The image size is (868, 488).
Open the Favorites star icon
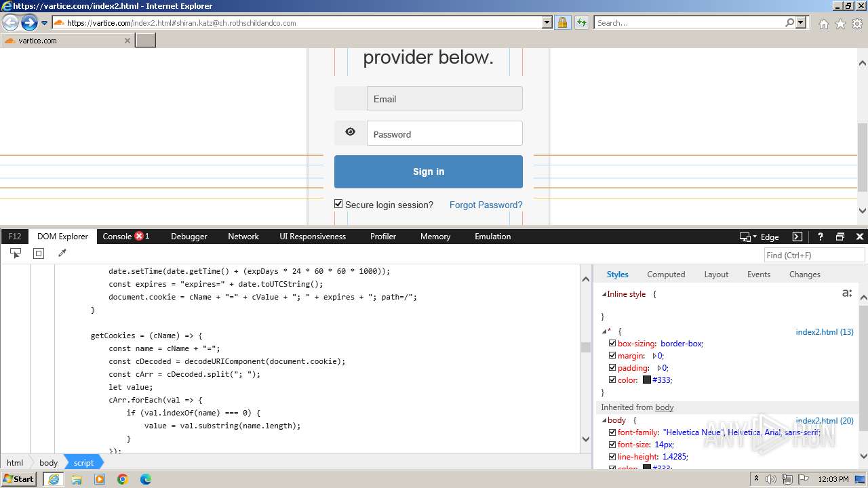[840, 24]
